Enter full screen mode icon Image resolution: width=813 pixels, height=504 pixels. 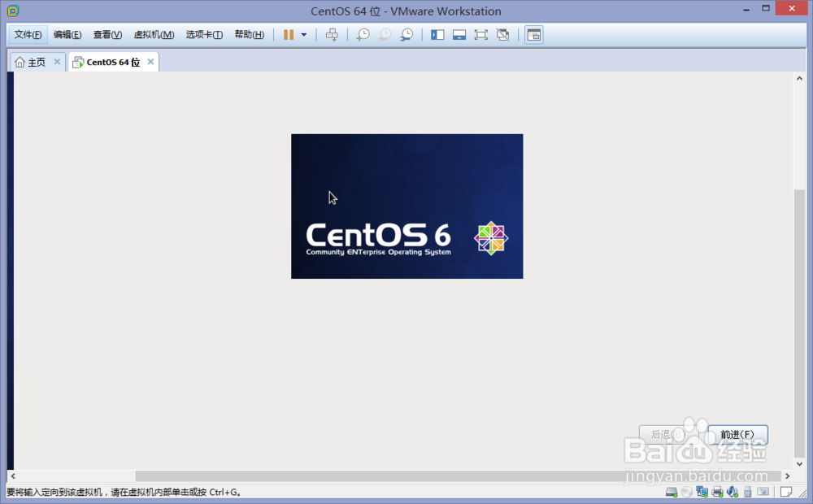(x=481, y=35)
